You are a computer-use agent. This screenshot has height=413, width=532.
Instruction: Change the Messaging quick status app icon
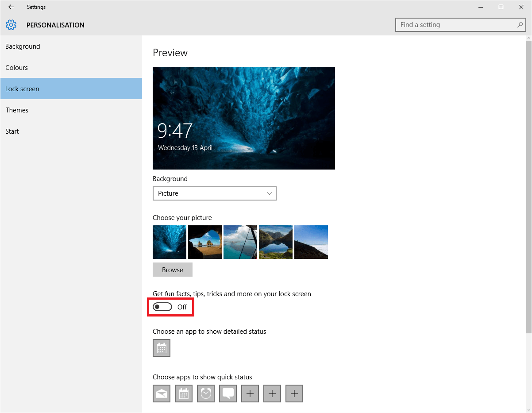click(228, 393)
